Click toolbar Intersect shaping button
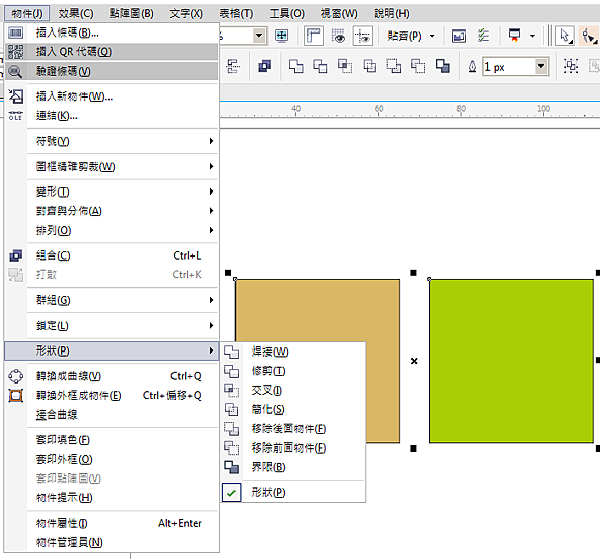600x559 pixels. [345, 67]
